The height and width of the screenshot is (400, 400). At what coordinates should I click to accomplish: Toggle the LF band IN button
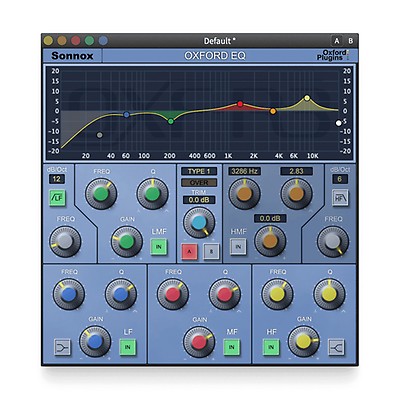click(x=127, y=347)
